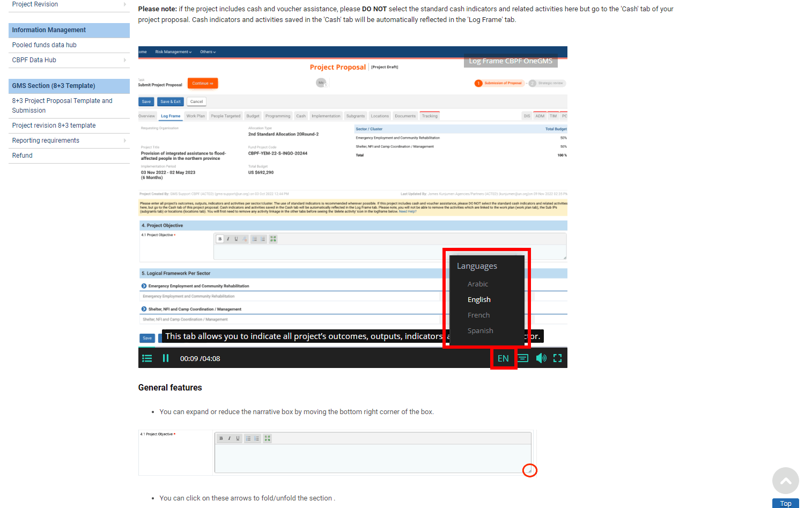The width and height of the screenshot is (812, 508).
Task: Expand Shelter, NFI and Camp Coordination sector
Action: click(144, 309)
